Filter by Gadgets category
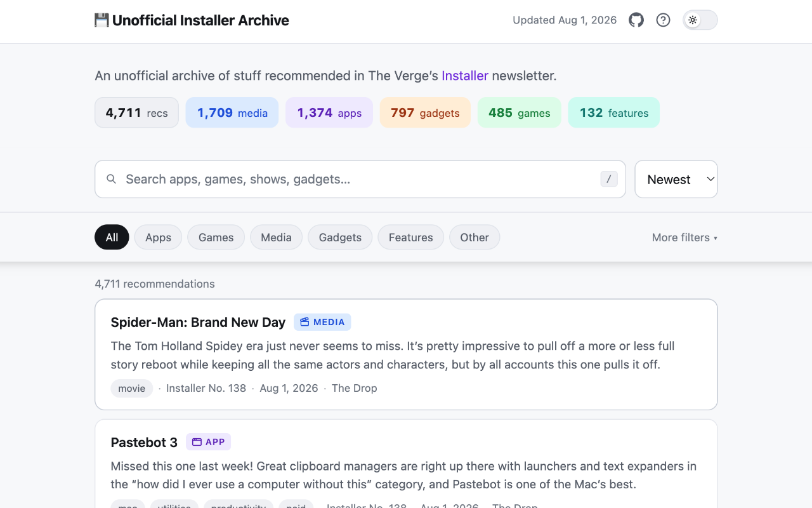The width and height of the screenshot is (812, 508). [340, 237]
